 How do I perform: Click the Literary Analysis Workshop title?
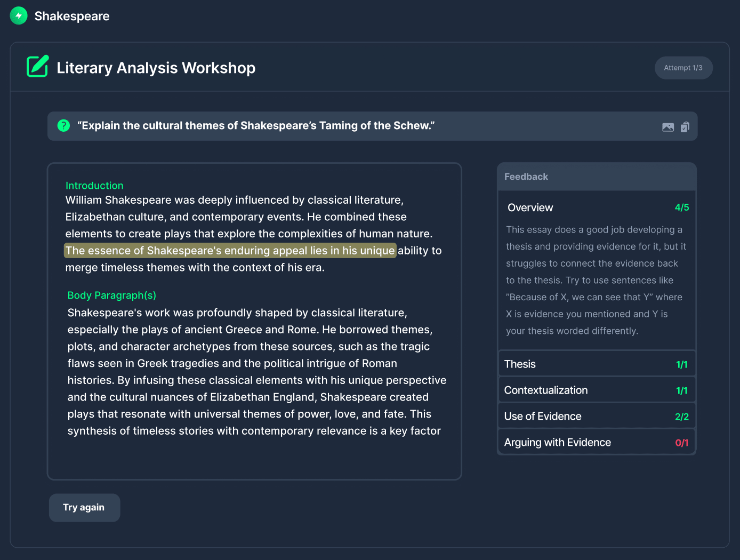click(156, 68)
